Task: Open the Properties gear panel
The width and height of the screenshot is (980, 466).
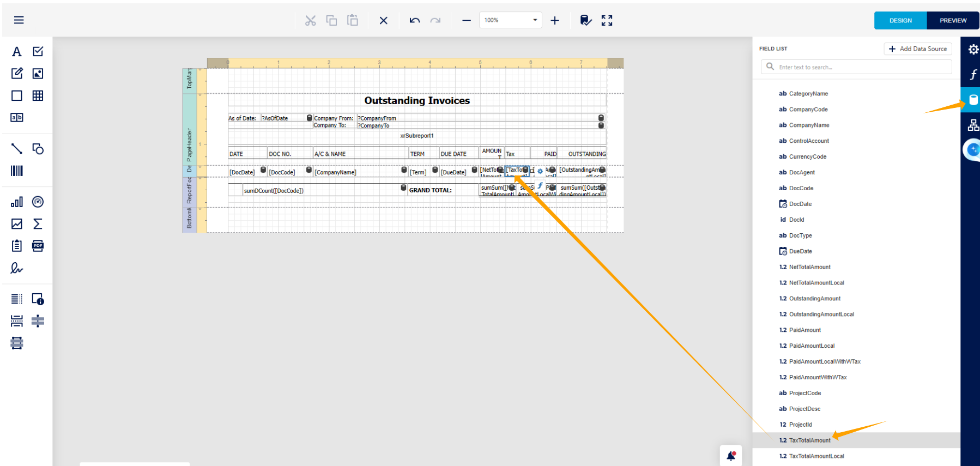Action: point(973,50)
